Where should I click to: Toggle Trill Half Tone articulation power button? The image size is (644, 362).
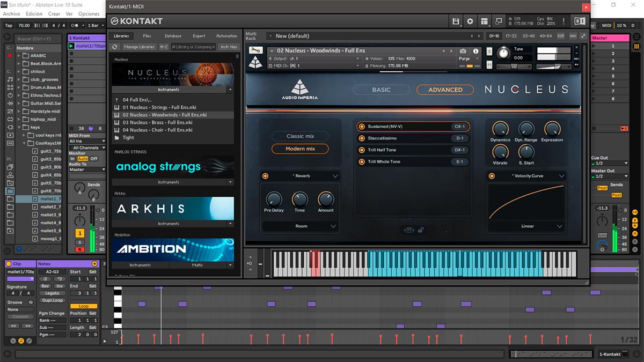(362, 150)
